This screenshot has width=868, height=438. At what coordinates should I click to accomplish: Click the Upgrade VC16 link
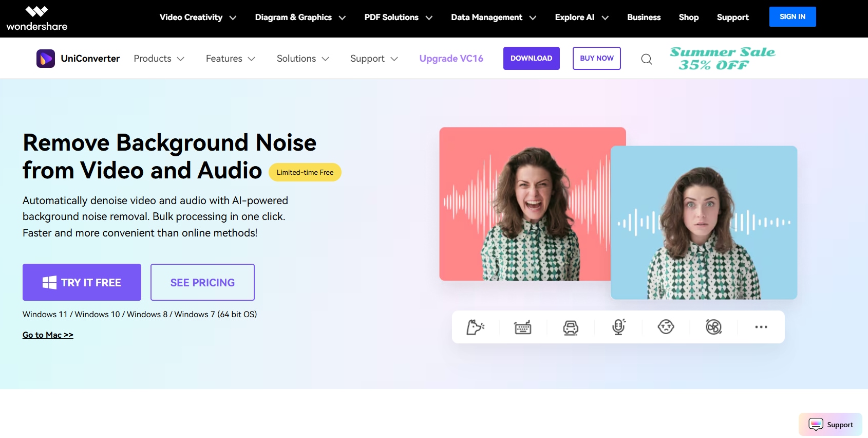(451, 59)
